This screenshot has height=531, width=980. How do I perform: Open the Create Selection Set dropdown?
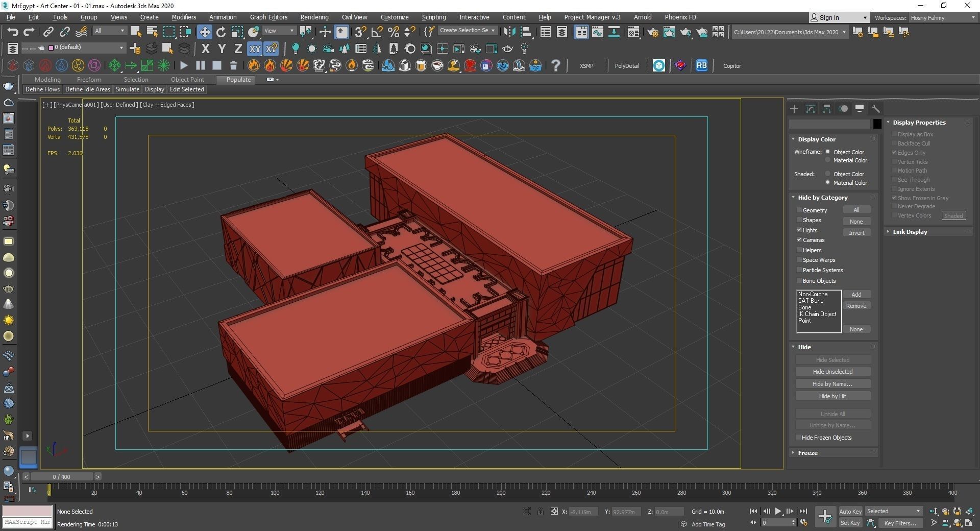pos(468,31)
